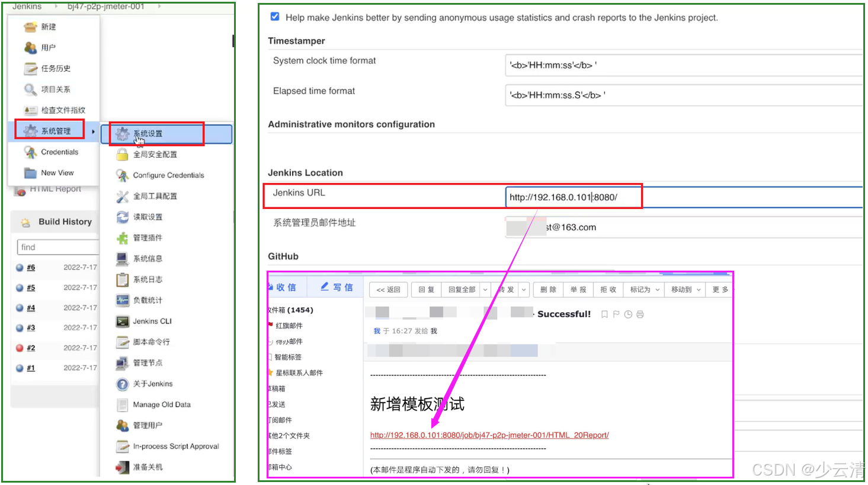Screen dimensions: 868x485
Task: Select 系统设置 in the submenu
Action: [x=166, y=134]
